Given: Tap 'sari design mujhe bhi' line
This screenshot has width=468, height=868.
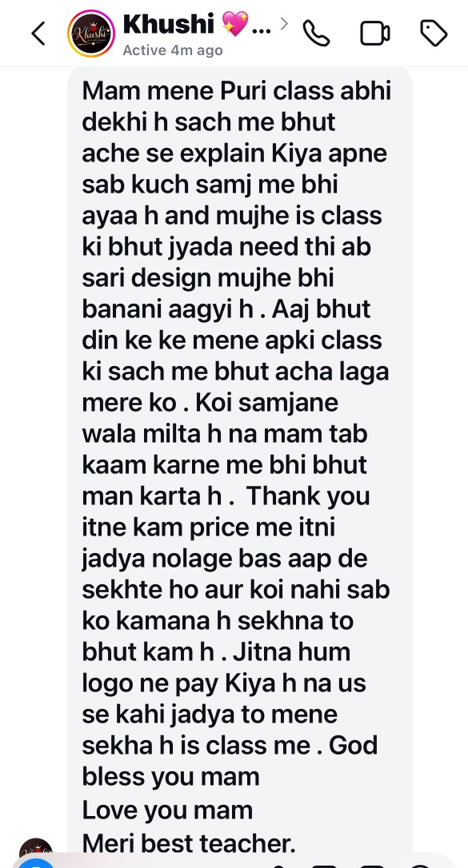Looking at the screenshot, I should pos(208,278).
